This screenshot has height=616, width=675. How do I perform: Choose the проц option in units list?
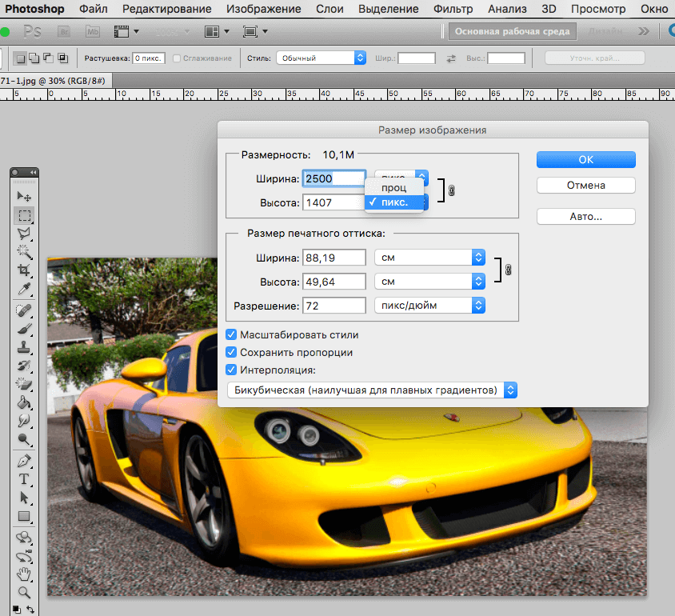(393, 187)
